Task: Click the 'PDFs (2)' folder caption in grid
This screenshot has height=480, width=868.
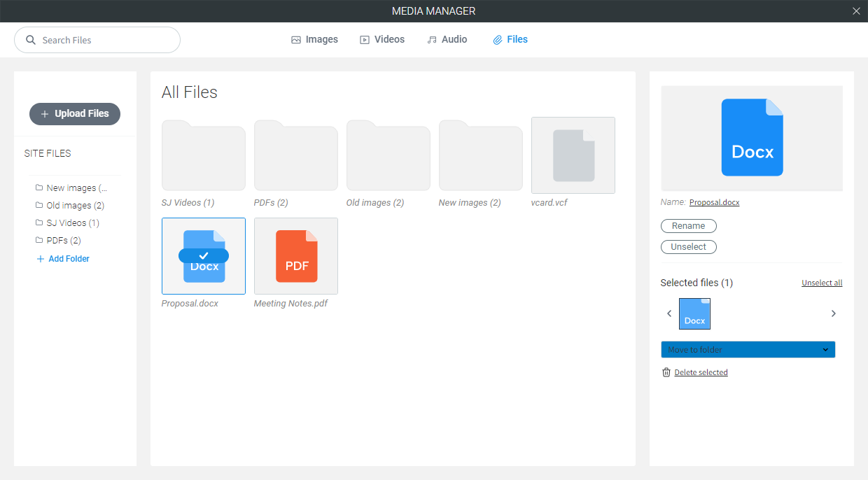Action: [x=271, y=203]
